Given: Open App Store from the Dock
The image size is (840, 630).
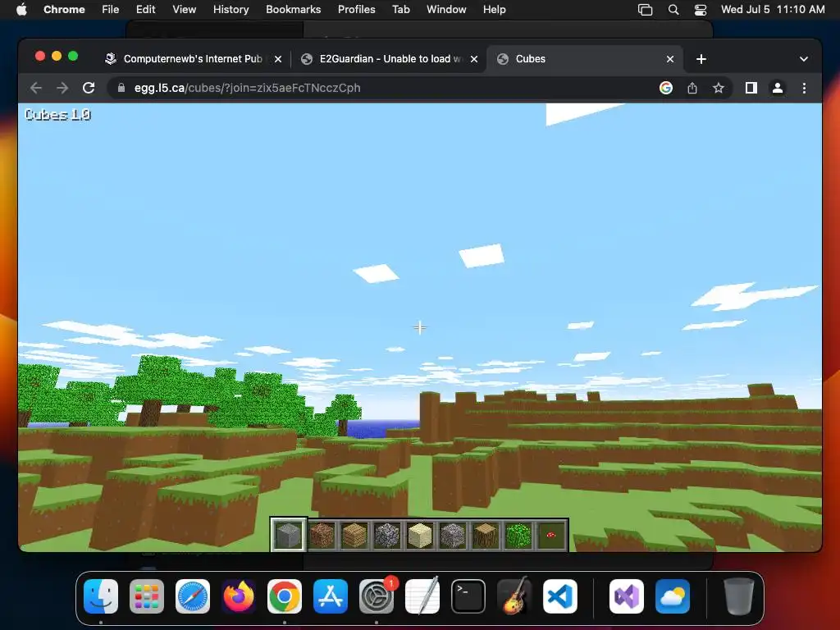Looking at the screenshot, I should point(331,596).
